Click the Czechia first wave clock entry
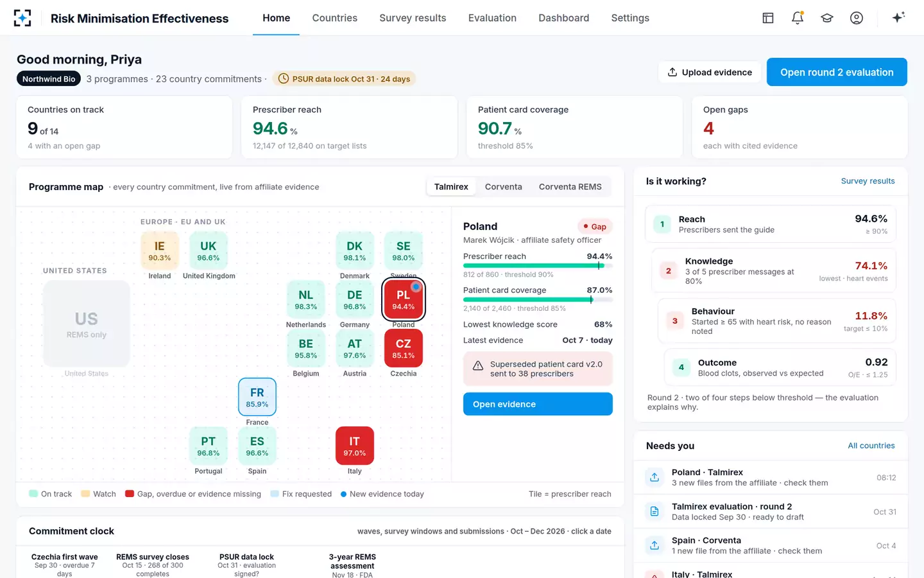This screenshot has height=578, width=924. point(65,565)
